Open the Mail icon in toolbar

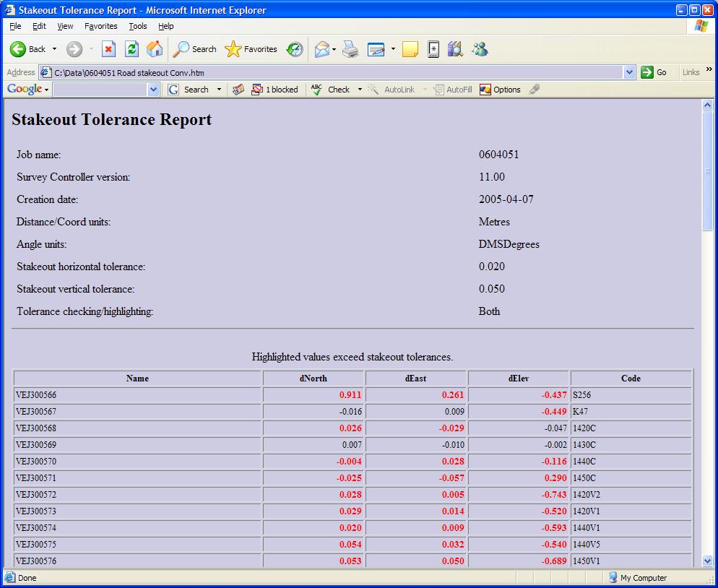coord(322,49)
